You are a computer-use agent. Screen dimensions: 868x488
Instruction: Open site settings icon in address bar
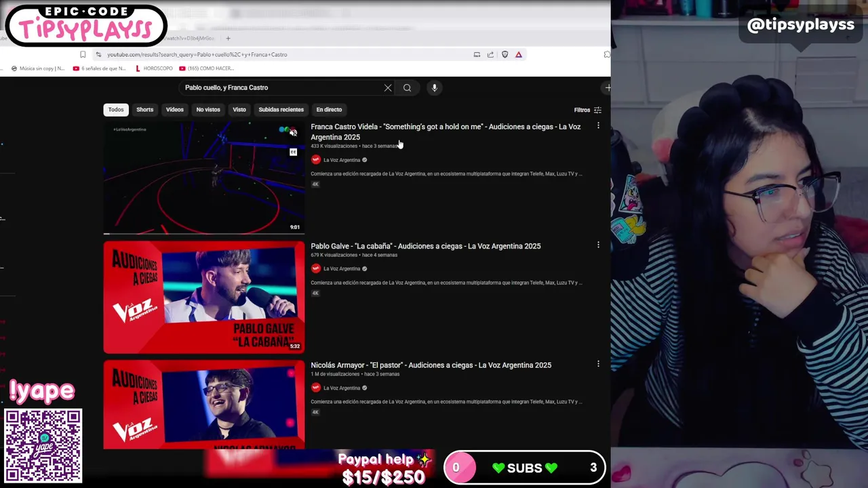[x=98, y=54]
